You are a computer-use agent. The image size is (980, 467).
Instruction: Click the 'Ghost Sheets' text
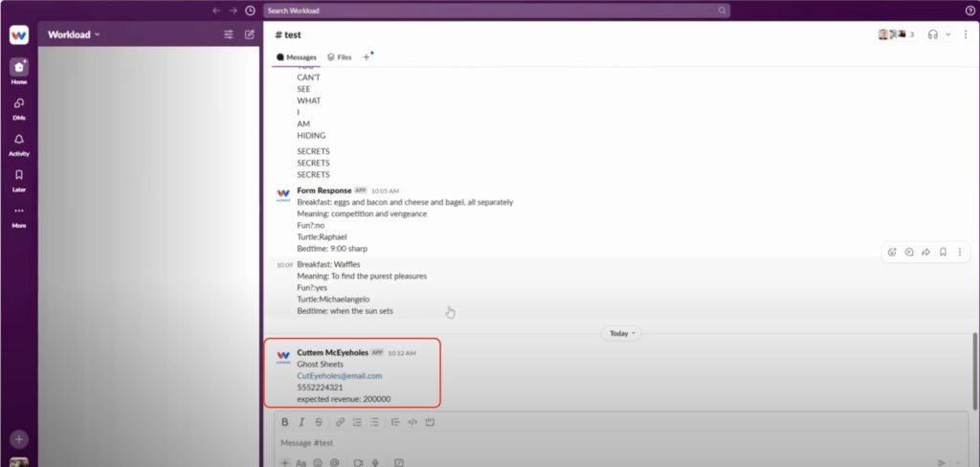click(320, 364)
